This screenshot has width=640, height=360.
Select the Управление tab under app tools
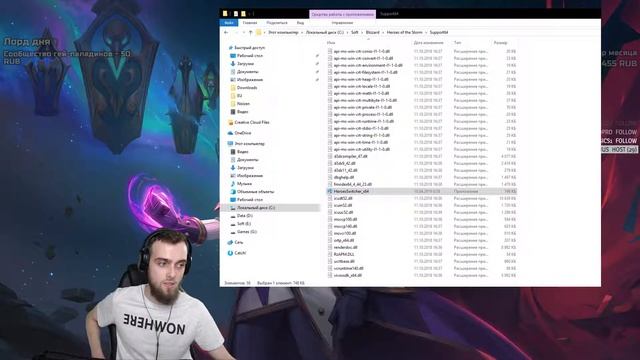[x=342, y=23]
